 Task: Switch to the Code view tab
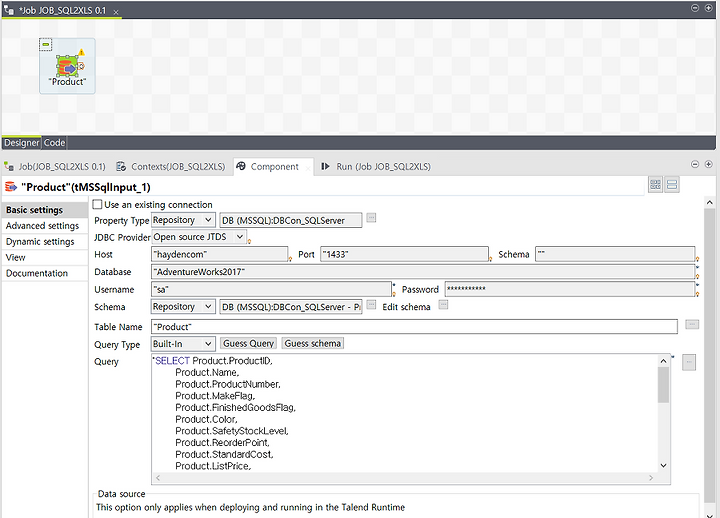click(54, 143)
